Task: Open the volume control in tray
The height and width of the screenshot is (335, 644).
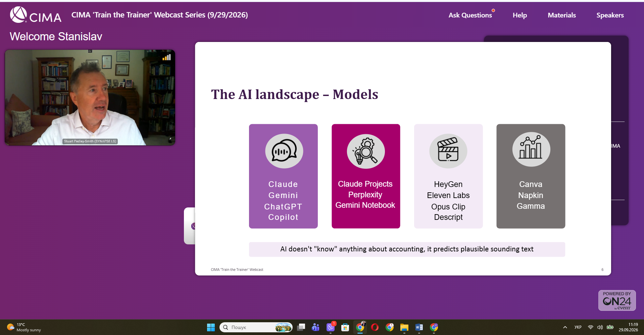Action: coord(600,327)
